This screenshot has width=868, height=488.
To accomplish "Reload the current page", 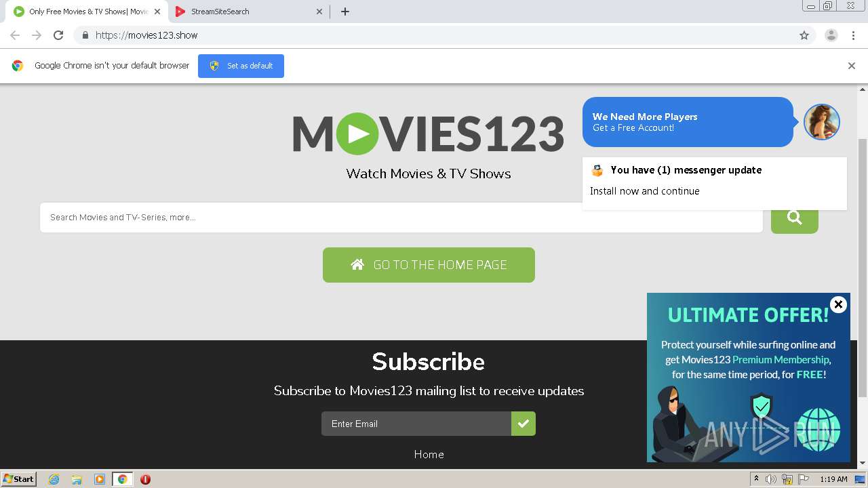I will click(x=58, y=35).
